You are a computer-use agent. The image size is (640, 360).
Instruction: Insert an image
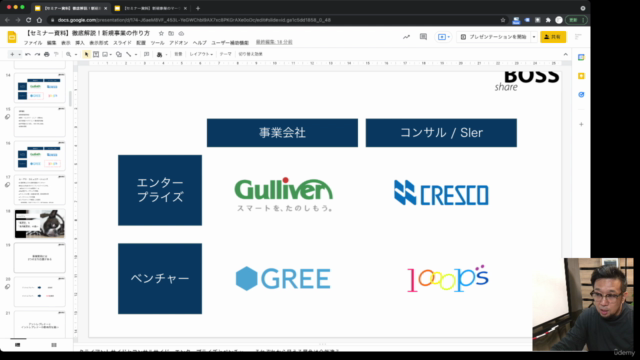tap(105, 54)
